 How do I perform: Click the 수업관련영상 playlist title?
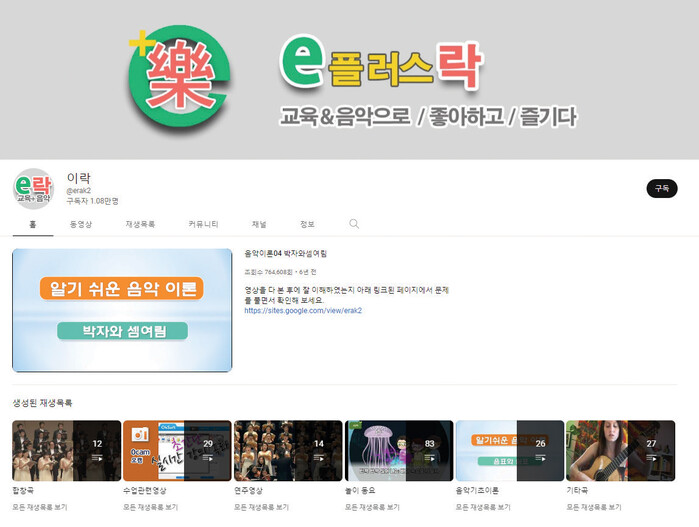coord(145,490)
